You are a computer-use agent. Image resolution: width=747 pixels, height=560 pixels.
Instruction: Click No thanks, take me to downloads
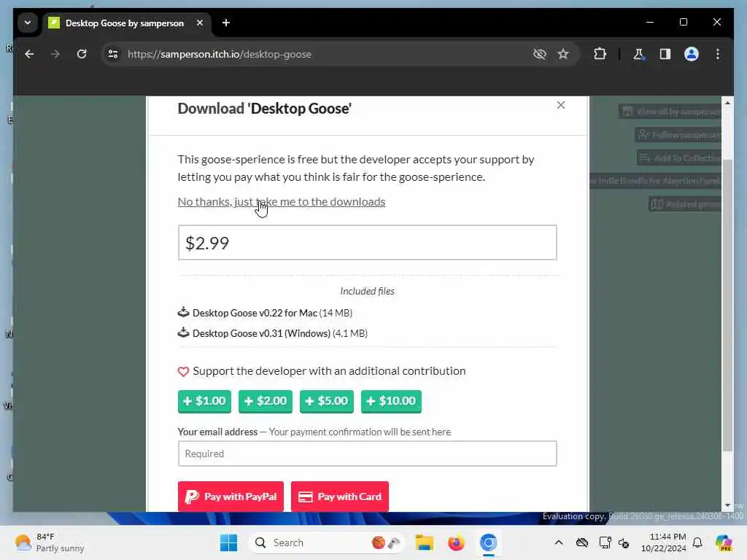click(282, 202)
